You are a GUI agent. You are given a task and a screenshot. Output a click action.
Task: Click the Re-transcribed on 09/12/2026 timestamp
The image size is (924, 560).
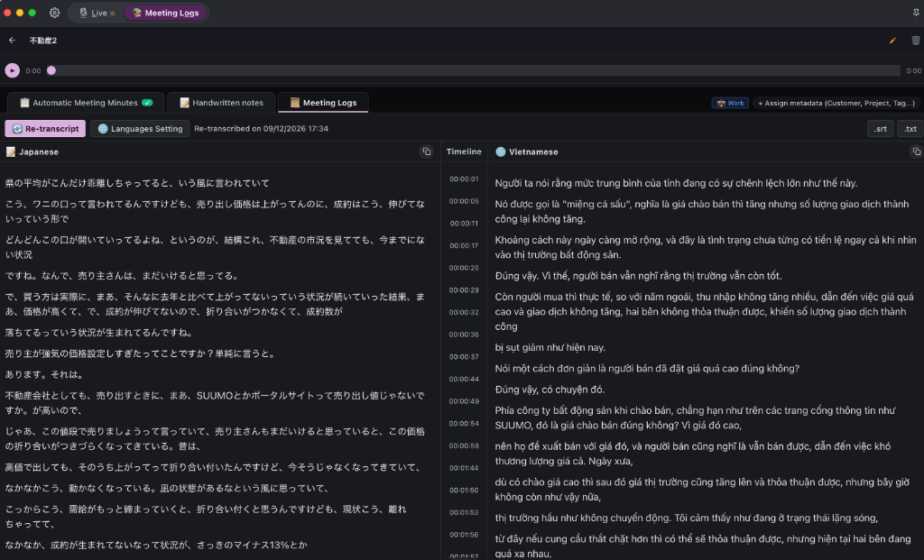coord(261,128)
